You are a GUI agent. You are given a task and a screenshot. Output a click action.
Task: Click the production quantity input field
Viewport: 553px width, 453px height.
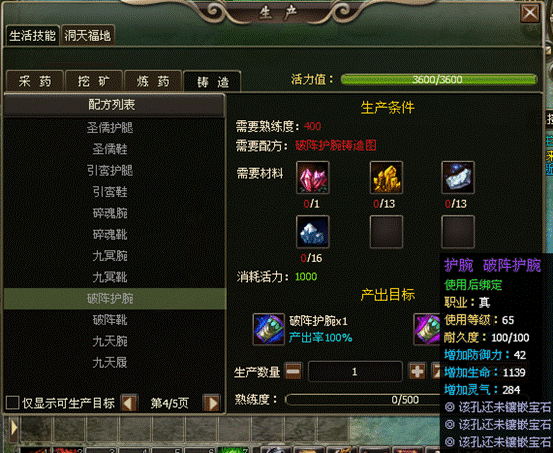pos(355,372)
